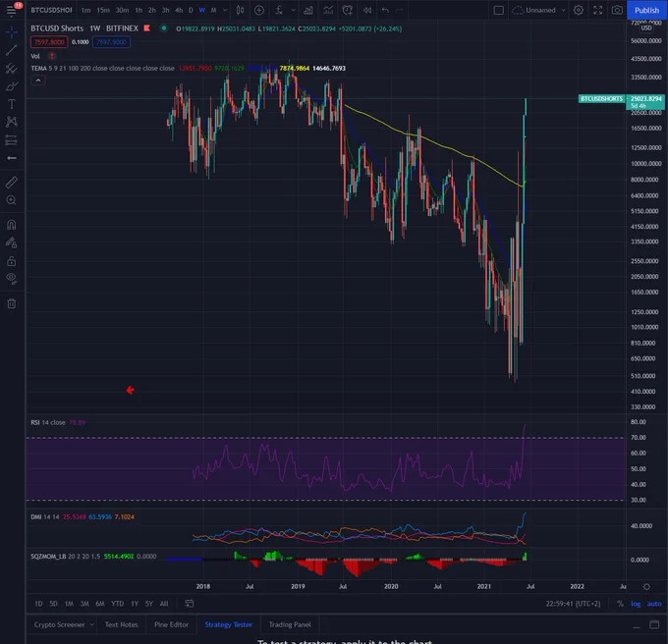Open the Text Notes tab
Image resolution: width=668 pixels, height=644 pixels.
click(122, 624)
